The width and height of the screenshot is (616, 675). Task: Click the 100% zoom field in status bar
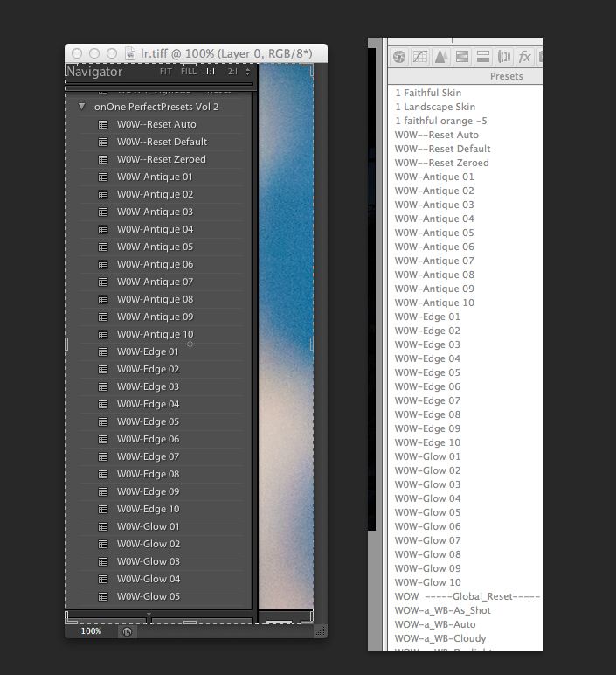pyautogui.click(x=91, y=630)
